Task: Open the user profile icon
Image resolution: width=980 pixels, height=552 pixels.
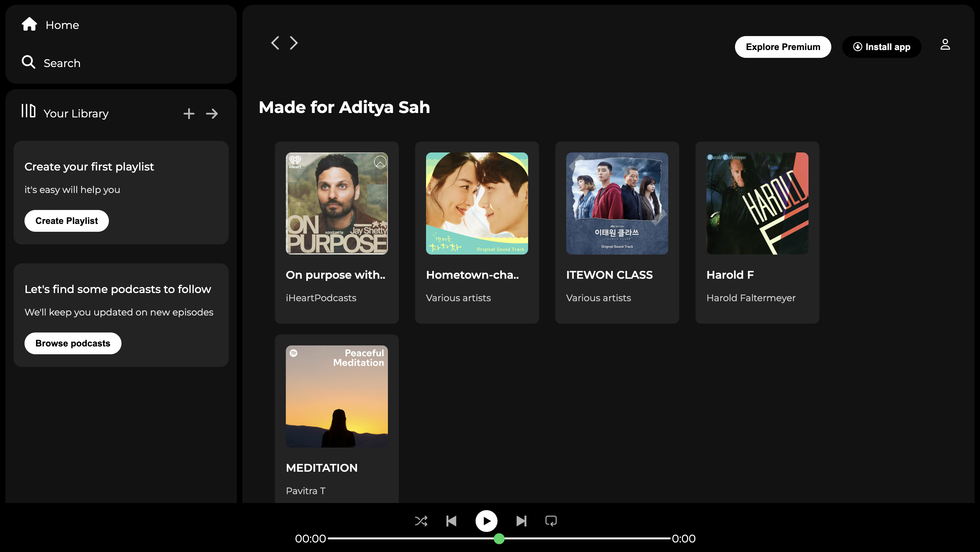Action: pos(945,45)
